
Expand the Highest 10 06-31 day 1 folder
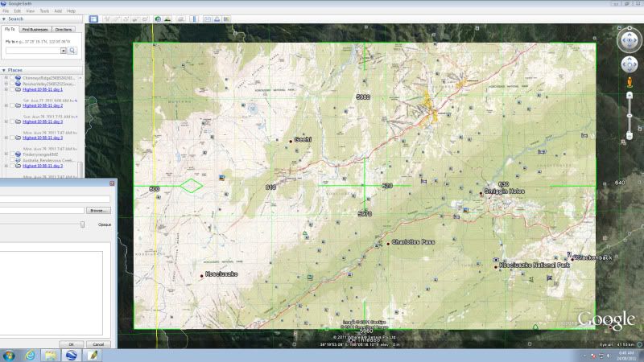6,89
